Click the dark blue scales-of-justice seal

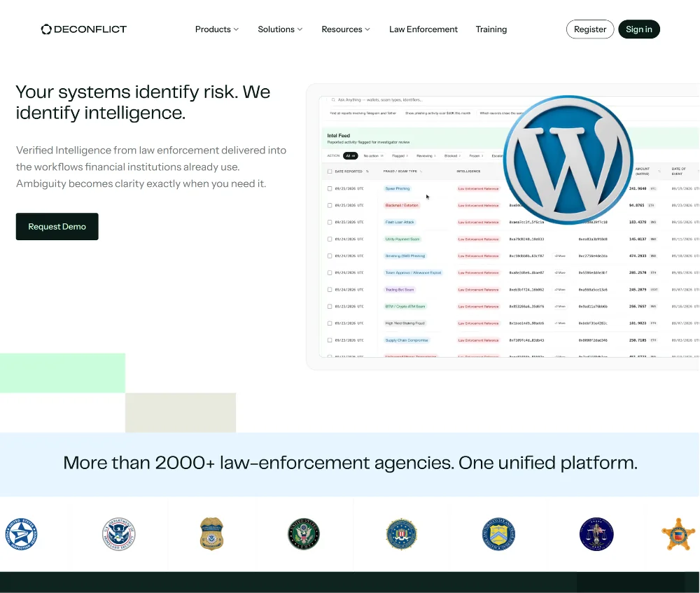coord(596,534)
